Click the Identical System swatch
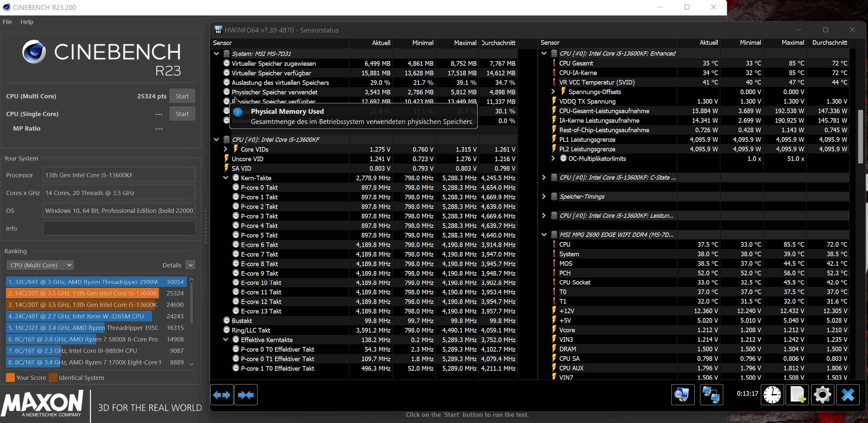Viewport: 868px width, 423px height. [53, 378]
